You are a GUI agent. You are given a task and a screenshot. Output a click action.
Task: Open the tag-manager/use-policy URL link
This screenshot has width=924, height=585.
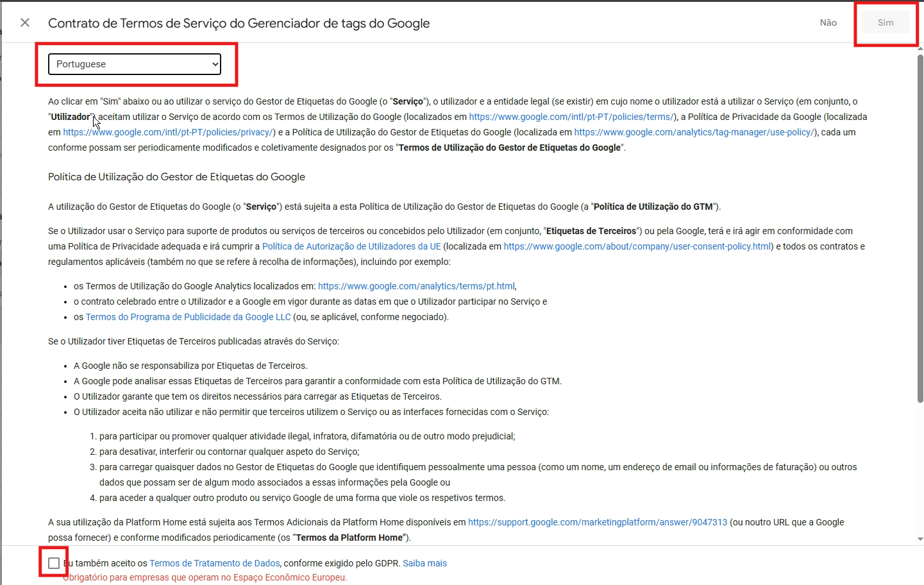click(694, 132)
